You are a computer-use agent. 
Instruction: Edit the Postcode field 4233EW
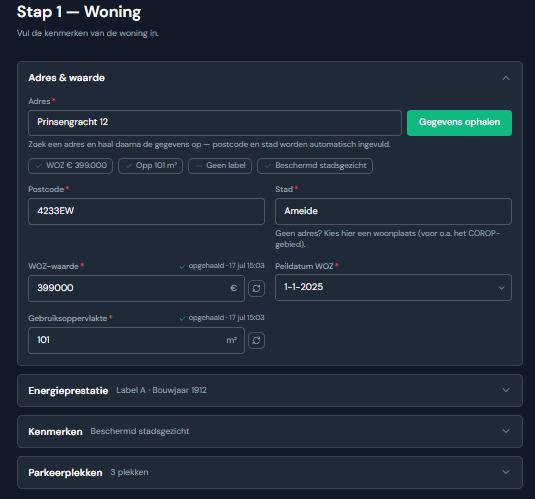click(x=146, y=211)
